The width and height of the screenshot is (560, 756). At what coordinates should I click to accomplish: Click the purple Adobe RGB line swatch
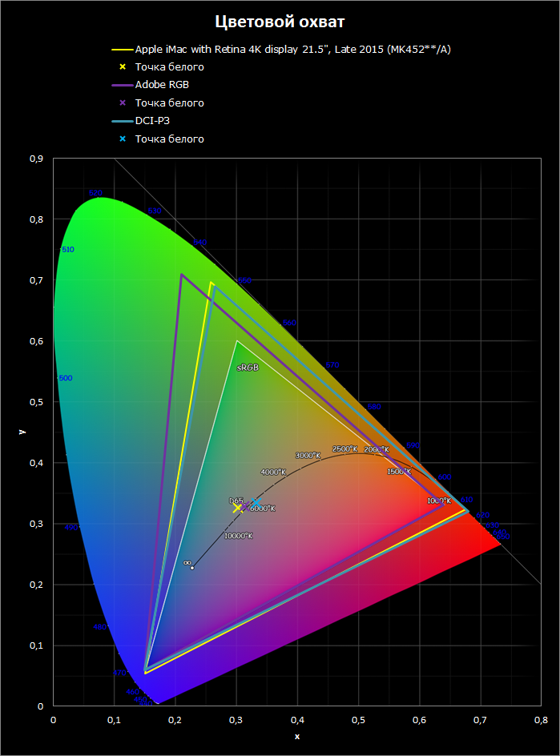pos(122,85)
